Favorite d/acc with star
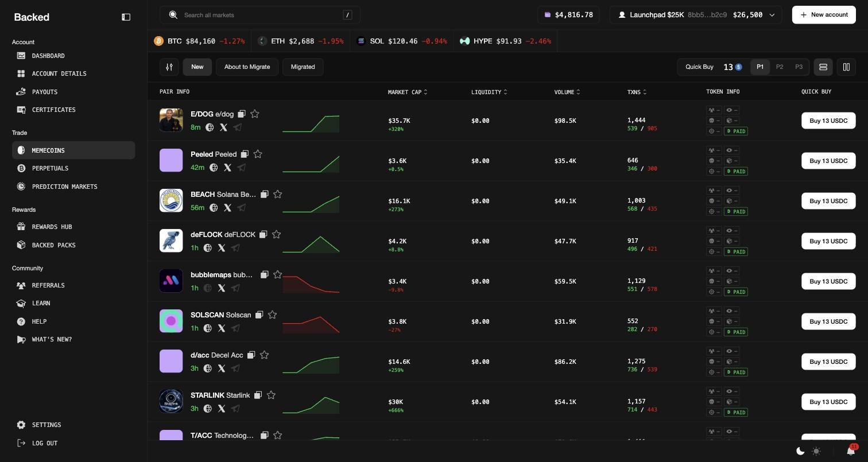The height and width of the screenshot is (462, 868). pyautogui.click(x=264, y=355)
